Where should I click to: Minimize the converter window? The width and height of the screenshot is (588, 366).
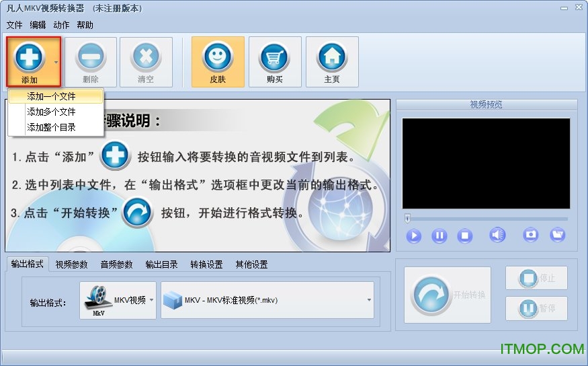pyautogui.click(x=564, y=8)
